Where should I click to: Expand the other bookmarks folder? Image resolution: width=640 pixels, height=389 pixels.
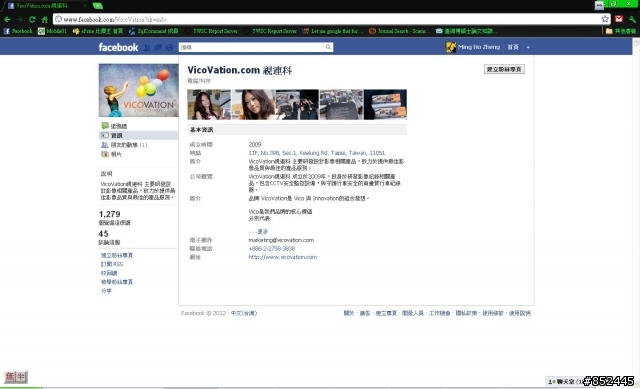tap(621, 31)
